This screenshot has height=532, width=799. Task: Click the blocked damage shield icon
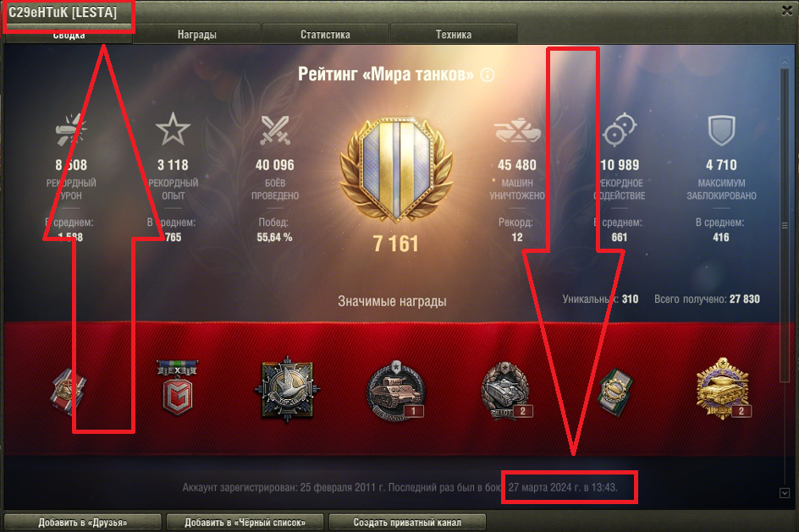[x=721, y=130]
